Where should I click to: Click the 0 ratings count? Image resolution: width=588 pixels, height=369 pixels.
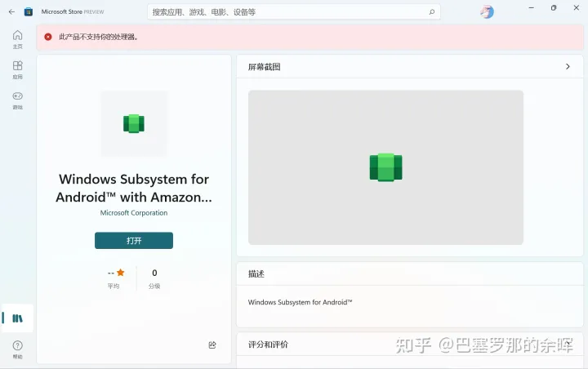pyautogui.click(x=154, y=273)
